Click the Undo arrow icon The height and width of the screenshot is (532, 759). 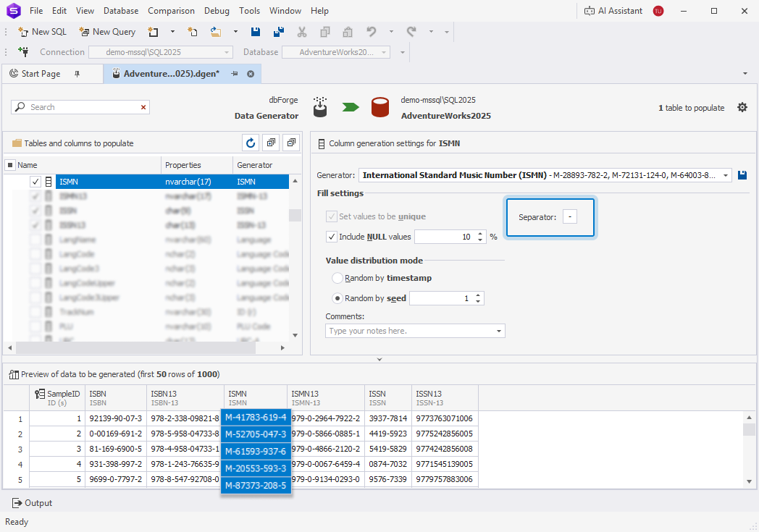(x=372, y=32)
